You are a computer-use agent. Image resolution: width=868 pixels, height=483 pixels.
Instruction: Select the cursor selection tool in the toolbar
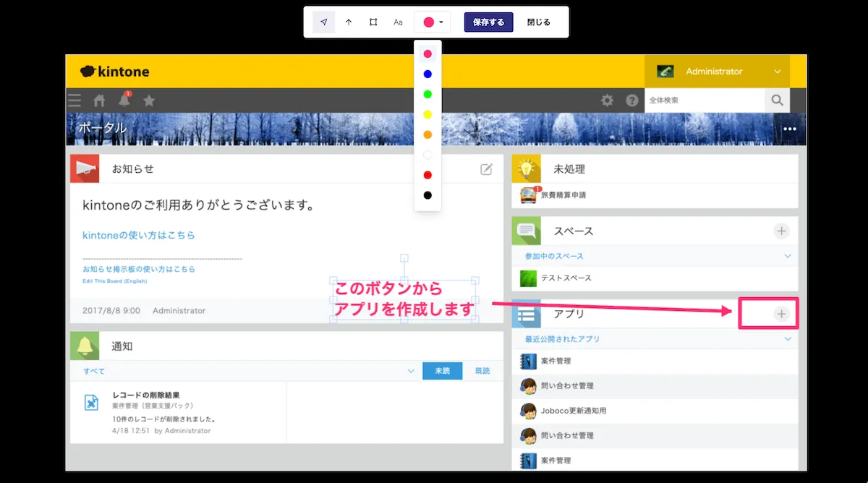(x=323, y=22)
